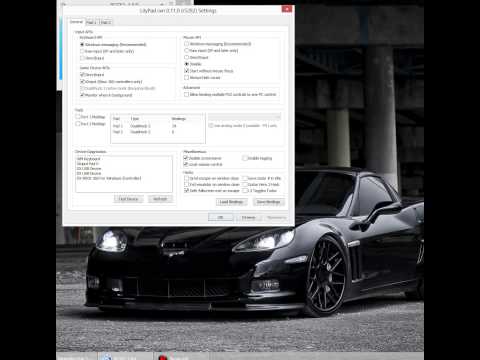The width and height of the screenshot is (480, 360).
Task: Switch to the Pad 2 tab
Action: [x=105, y=22]
